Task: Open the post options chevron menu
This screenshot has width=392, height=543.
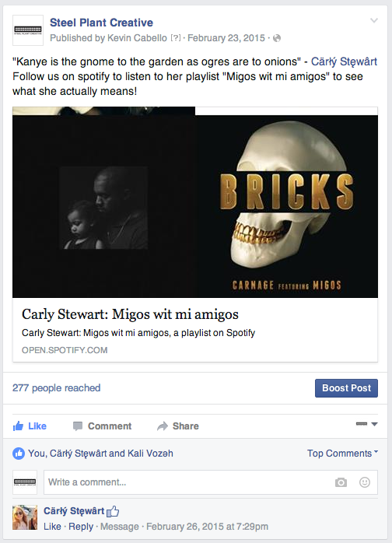Action: pos(374,20)
